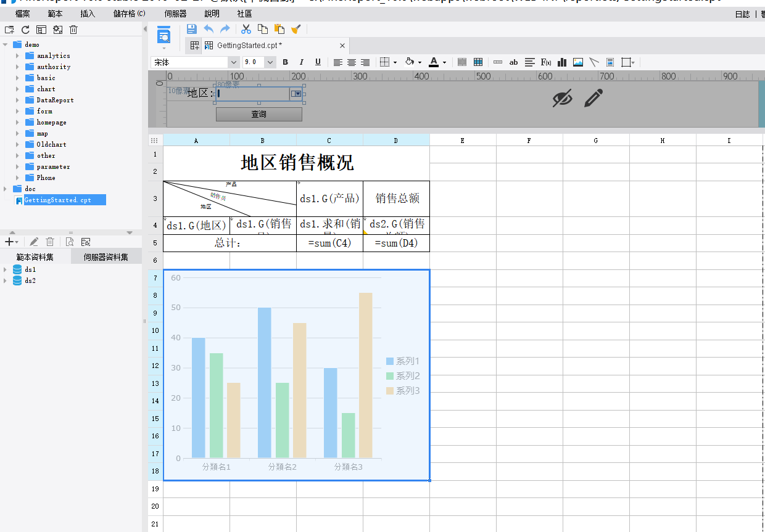Open the file panel's list-view icon
The height and width of the screenshot is (532, 765).
point(41,30)
